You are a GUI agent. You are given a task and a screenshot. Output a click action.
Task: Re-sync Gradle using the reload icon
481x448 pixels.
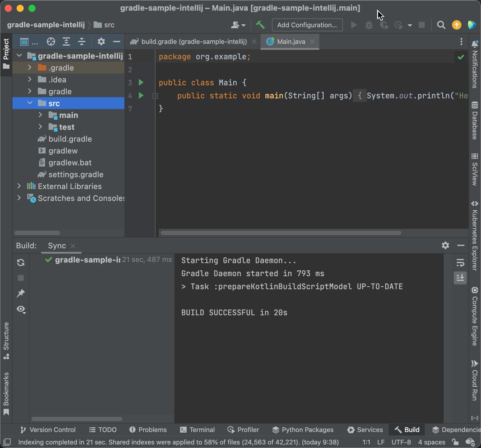point(21,263)
